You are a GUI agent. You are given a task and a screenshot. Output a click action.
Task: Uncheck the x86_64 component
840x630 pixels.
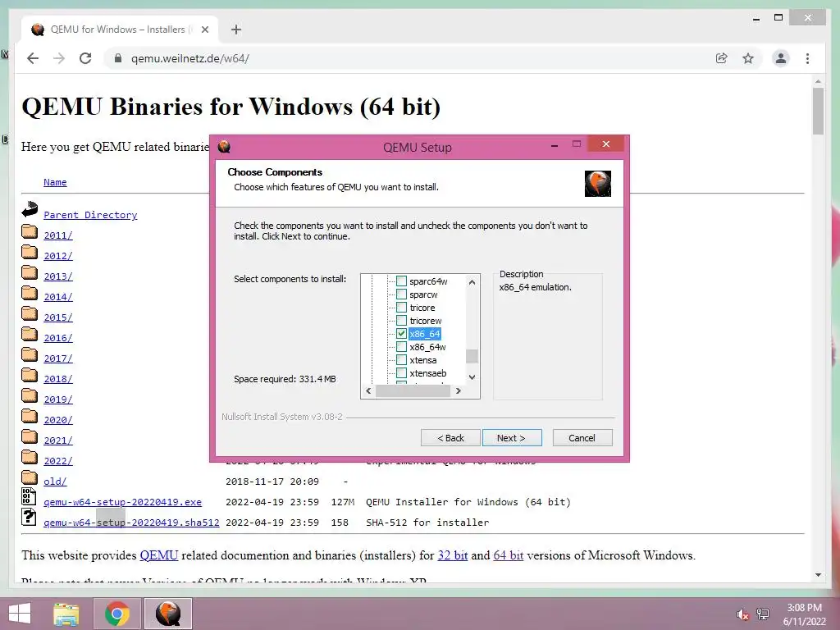401,333
